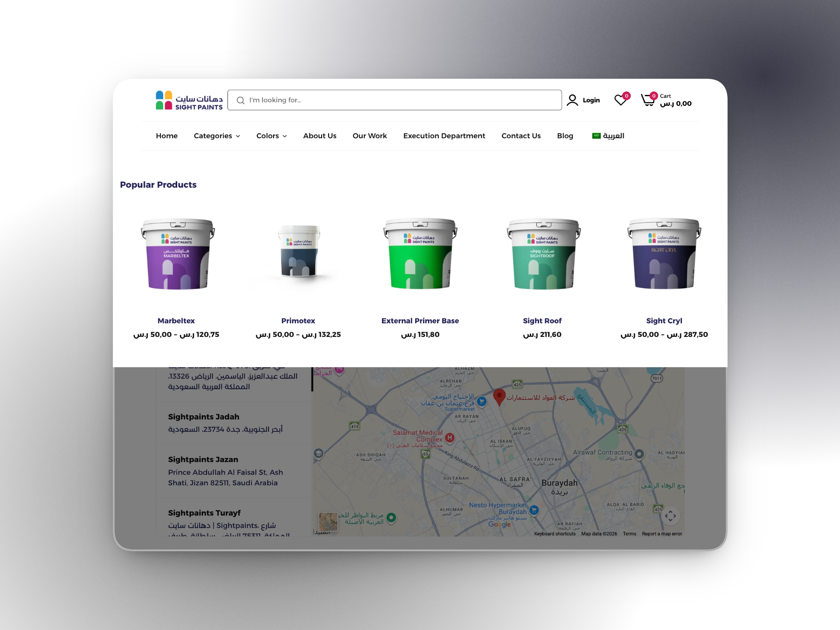Viewport: 840px width, 630px height.
Task: Type in the "I'm looking for..." search field
Action: (395, 100)
